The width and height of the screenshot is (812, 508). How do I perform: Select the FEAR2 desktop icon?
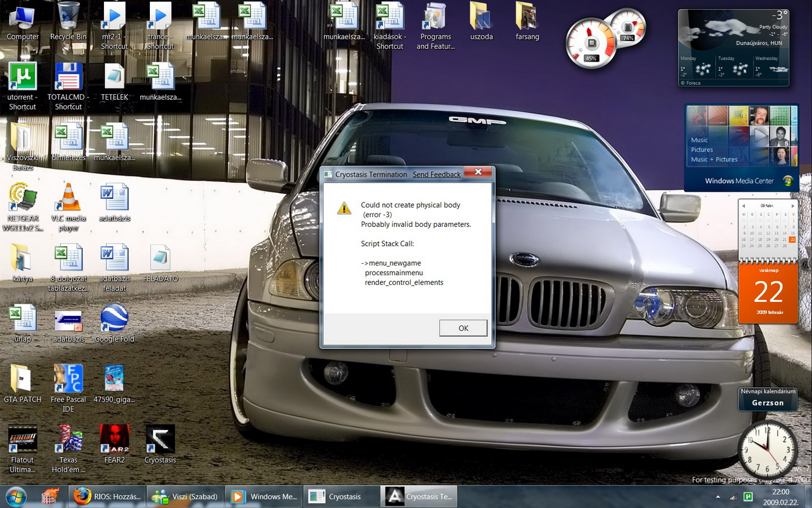click(x=114, y=445)
